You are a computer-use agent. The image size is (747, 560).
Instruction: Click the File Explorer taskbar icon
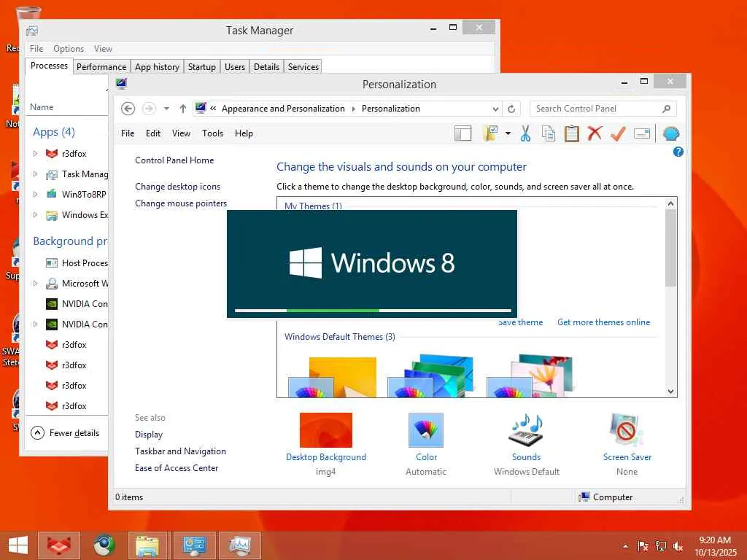tap(147, 545)
